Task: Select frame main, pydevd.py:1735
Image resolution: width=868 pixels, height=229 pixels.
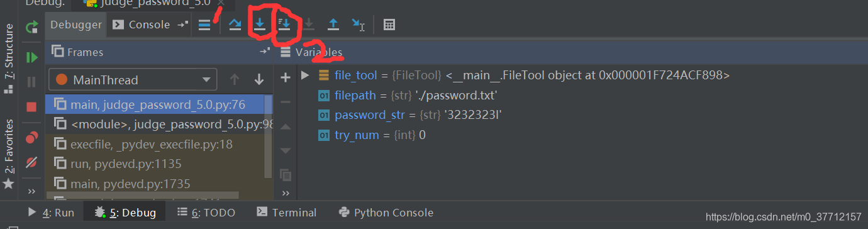Action: 155,184
